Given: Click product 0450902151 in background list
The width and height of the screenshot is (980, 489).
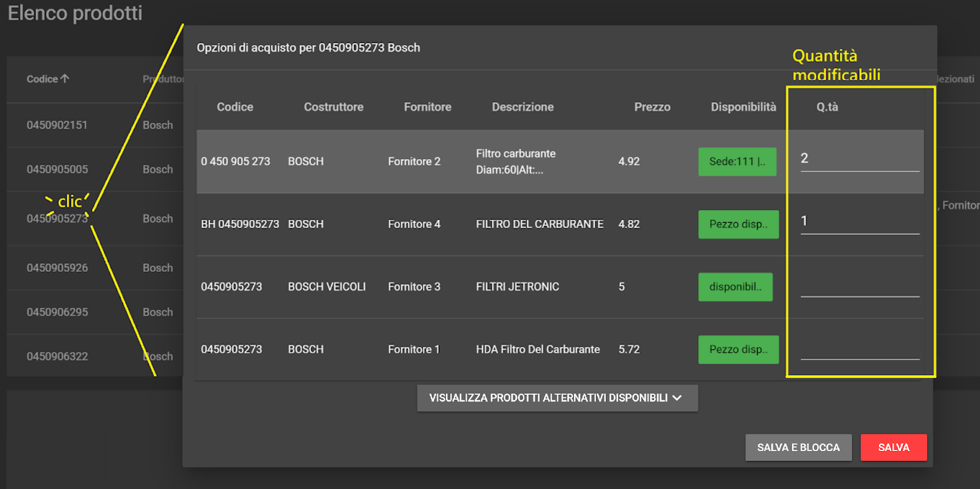Looking at the screenshot, I should coord(57,125).
